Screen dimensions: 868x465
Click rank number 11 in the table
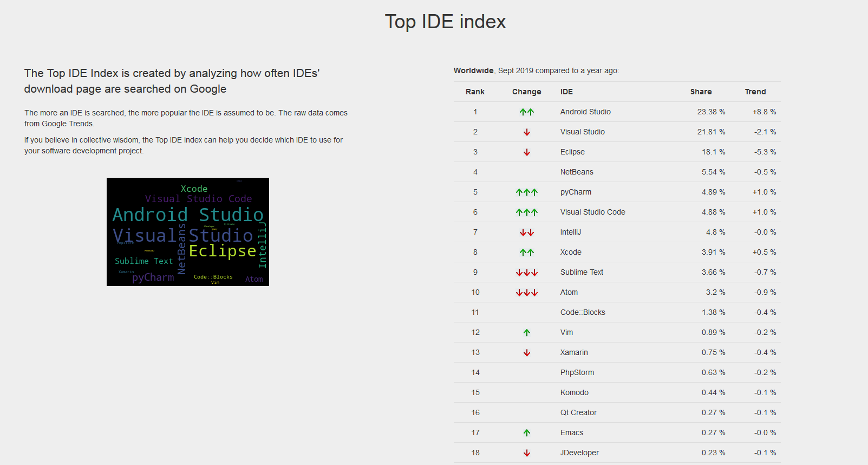click(475, 312)
